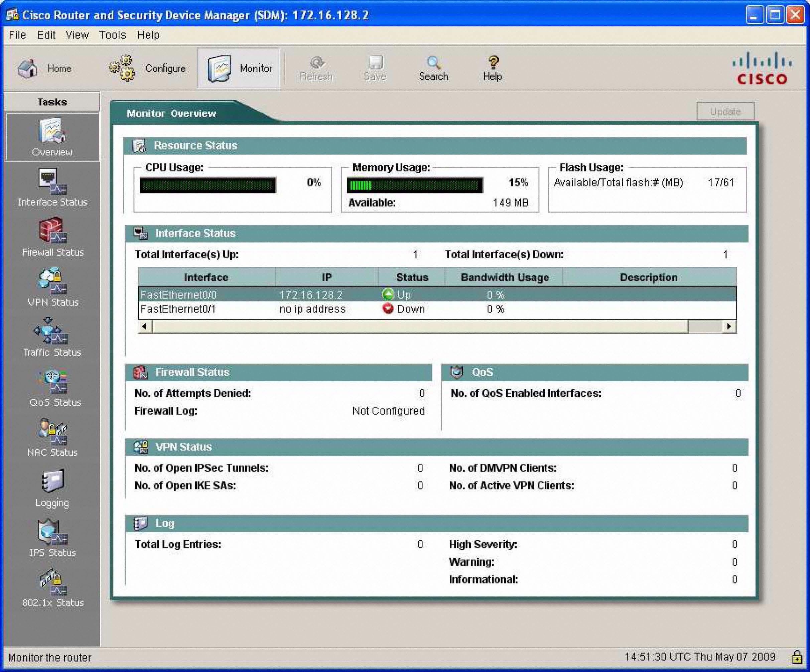Click the 149 MB available memory value

511,203
